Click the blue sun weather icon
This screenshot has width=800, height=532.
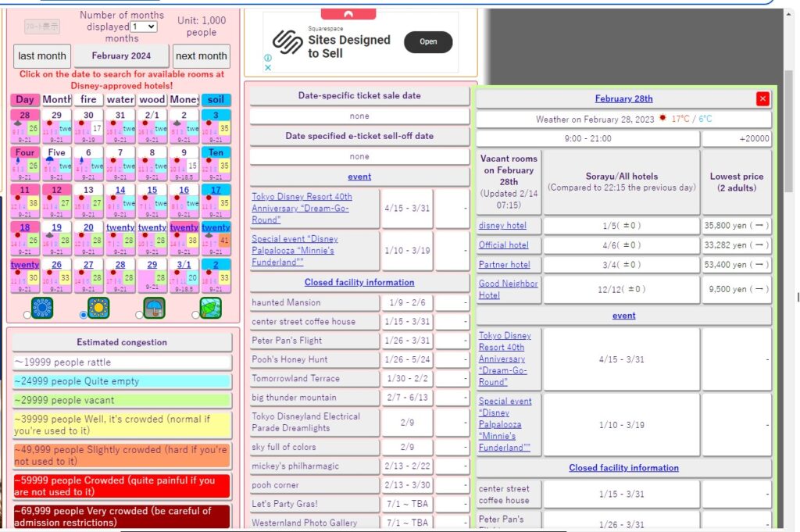42,308
